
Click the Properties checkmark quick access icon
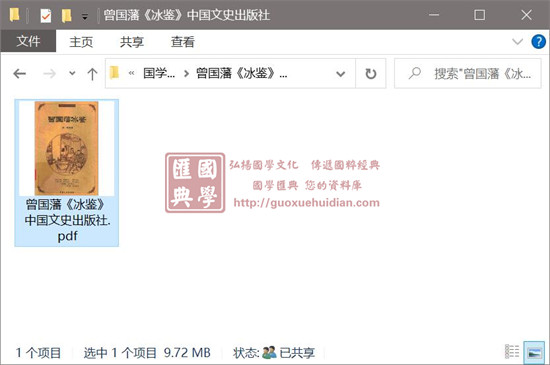pyautogui.click(x=46, y=15)
